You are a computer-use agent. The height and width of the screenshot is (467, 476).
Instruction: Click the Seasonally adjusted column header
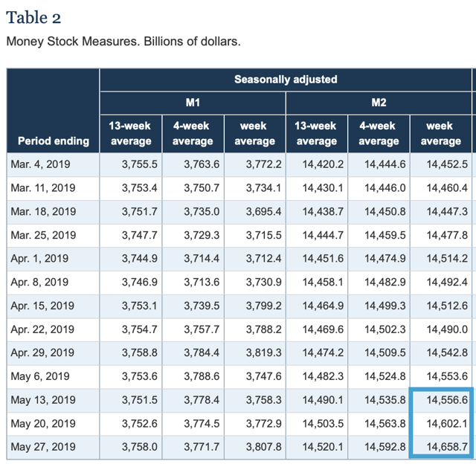click(x=286, y=79)
